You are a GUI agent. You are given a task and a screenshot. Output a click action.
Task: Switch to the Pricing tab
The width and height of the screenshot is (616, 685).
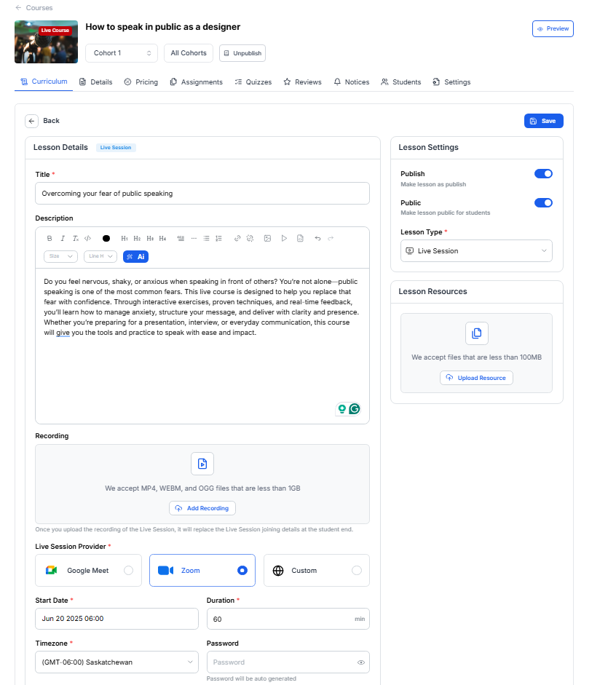pos(141,82)
